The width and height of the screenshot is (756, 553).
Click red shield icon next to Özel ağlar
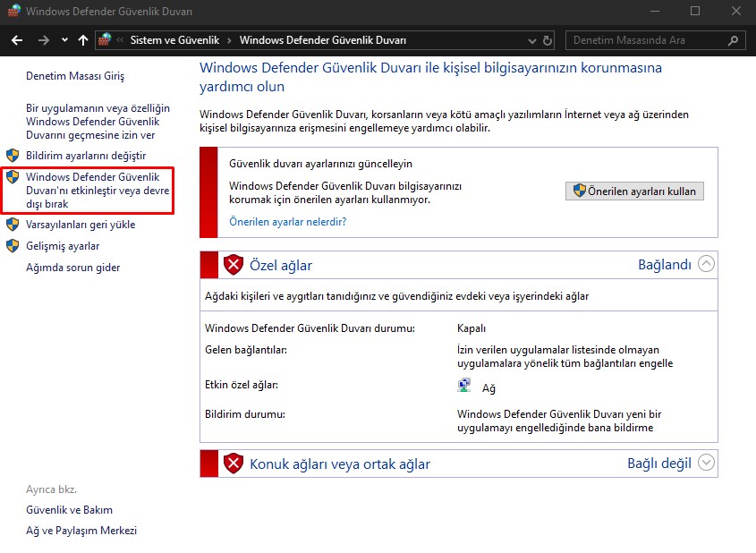[234, 265]
